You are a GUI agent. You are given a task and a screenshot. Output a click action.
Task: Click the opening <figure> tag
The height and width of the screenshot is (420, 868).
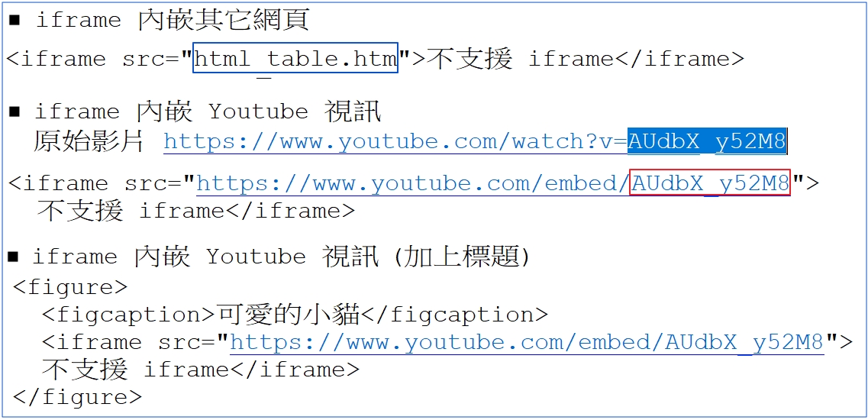click(x=70, y=287)
